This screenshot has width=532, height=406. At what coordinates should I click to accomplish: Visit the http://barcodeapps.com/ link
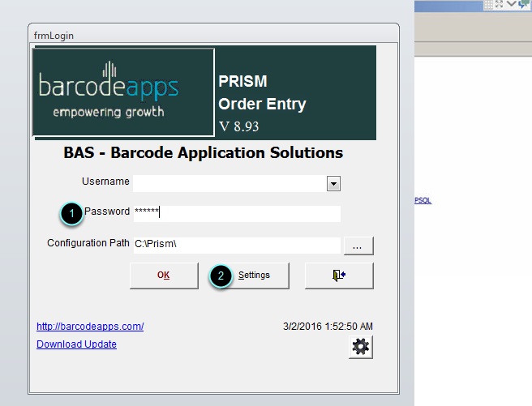[90, 327]
